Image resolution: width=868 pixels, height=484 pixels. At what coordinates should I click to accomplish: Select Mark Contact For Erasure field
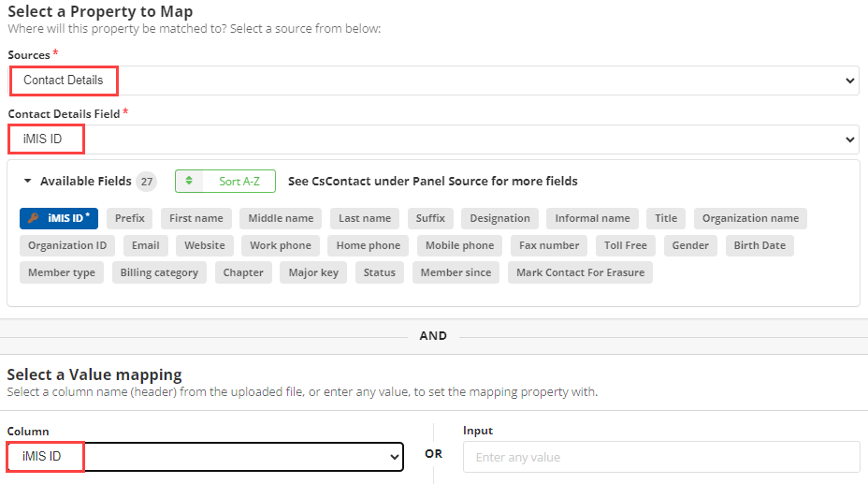(x=580, y=272)
